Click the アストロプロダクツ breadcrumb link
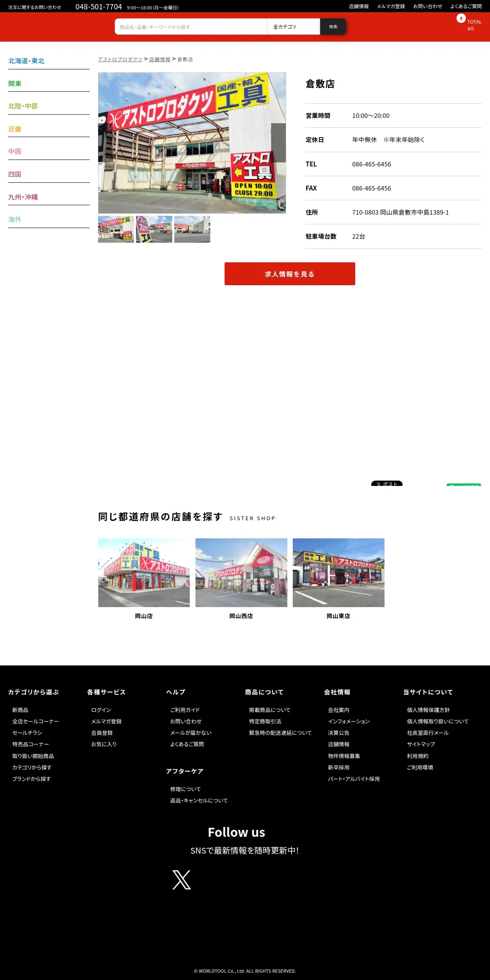 click(120, 59)
